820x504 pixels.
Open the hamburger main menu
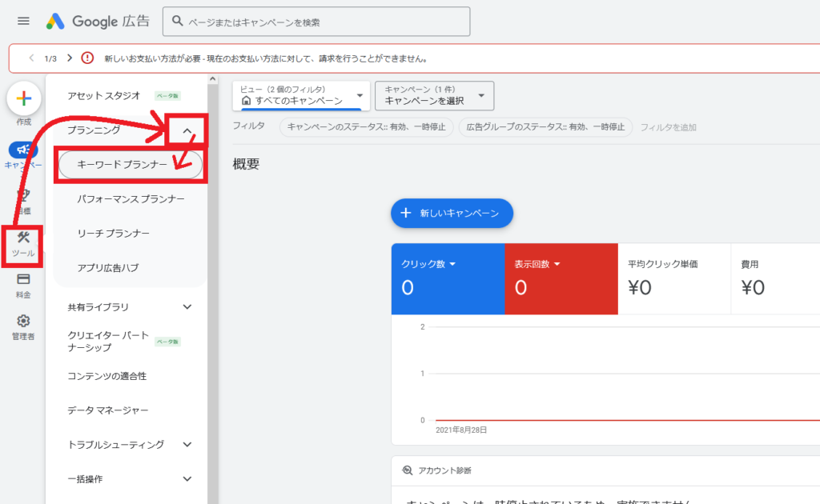tap(23, 21)
